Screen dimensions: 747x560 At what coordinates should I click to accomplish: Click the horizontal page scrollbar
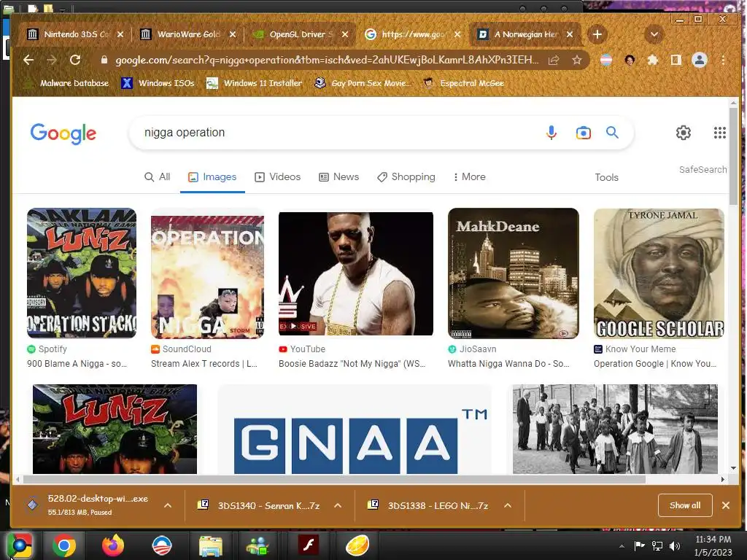[334, 479]
